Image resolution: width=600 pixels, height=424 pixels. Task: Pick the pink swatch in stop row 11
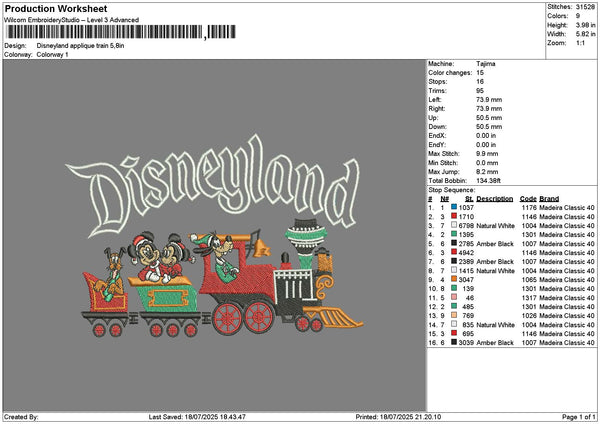pyautogui.click(x=454, y=297)
